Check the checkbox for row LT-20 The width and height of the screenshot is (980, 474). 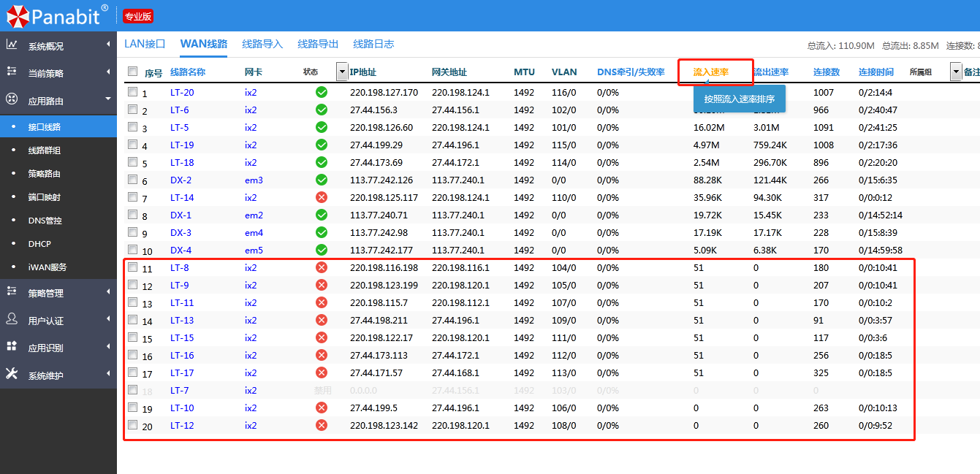coord(132,92)
